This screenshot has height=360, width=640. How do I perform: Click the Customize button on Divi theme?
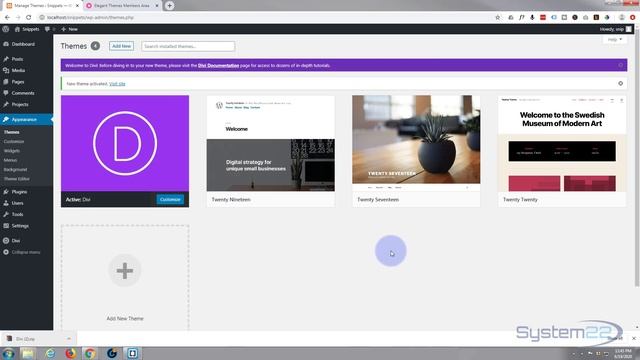coord(170,200)
